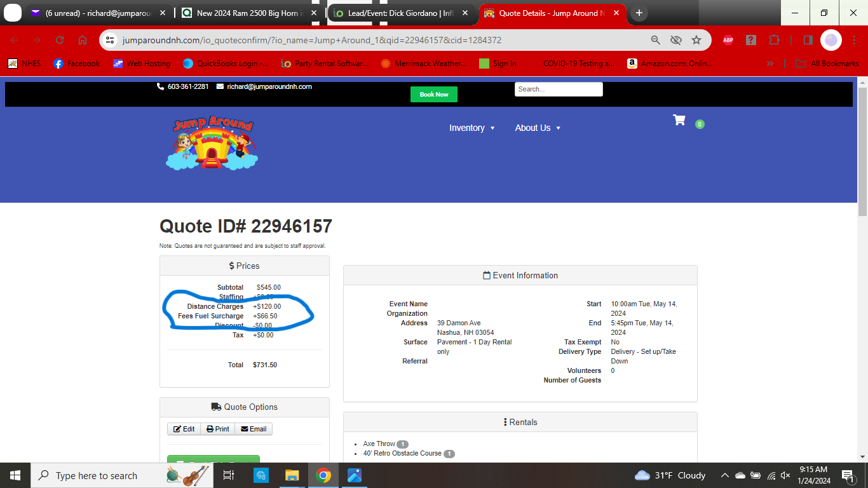Click the Edit quote button
Screen dimensions: 868x488
184,429
